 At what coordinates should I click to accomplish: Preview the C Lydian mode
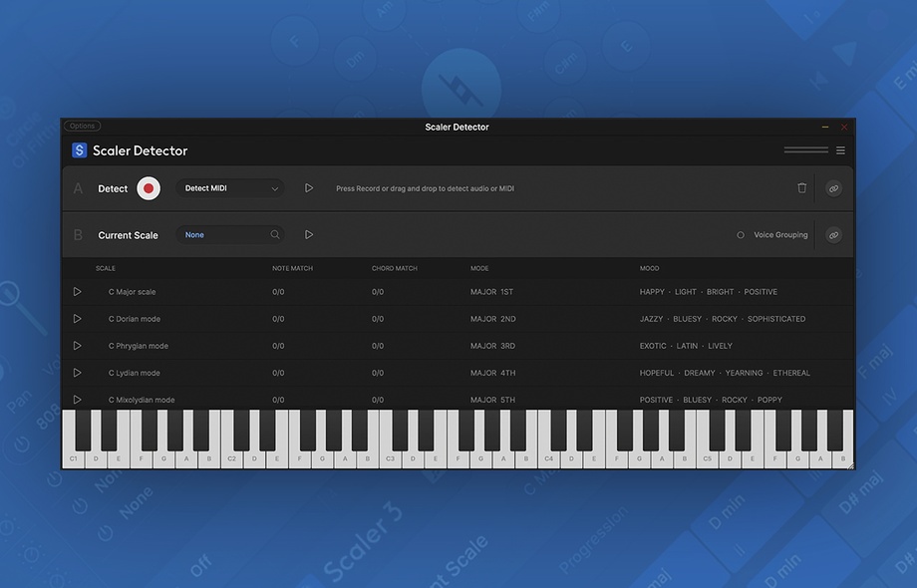point(77,373)
